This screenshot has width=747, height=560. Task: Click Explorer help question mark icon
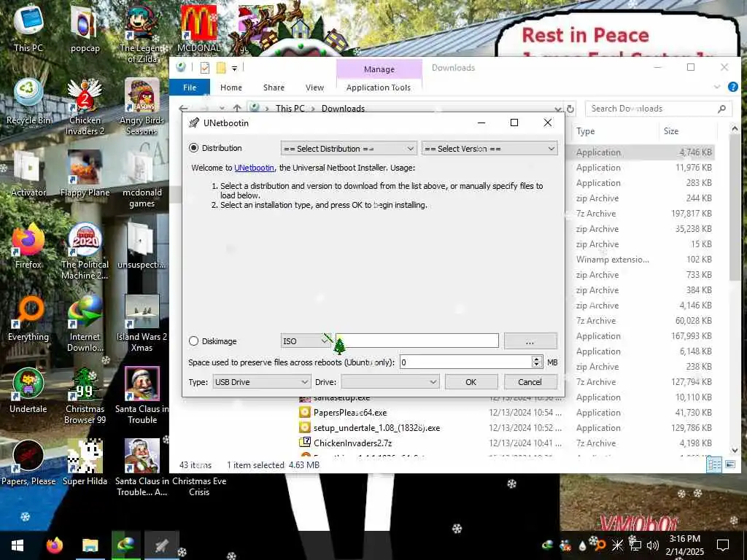732,87
